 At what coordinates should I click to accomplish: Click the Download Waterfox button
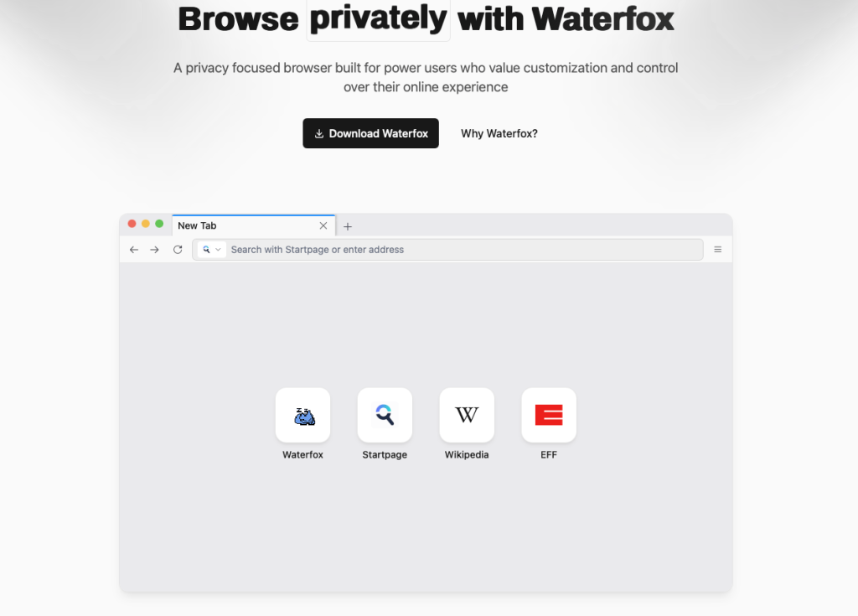point(370,133)
